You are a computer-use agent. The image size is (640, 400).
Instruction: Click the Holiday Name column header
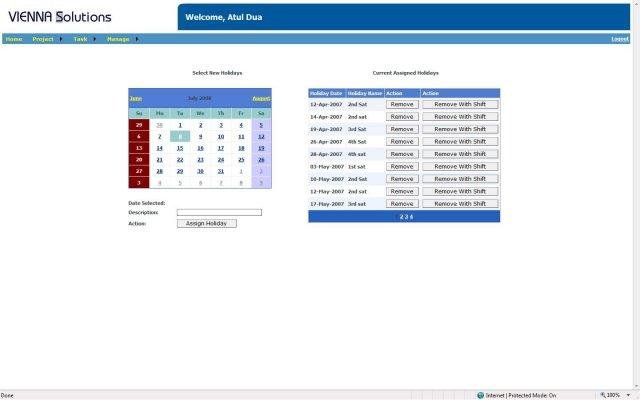coord(364,93)
